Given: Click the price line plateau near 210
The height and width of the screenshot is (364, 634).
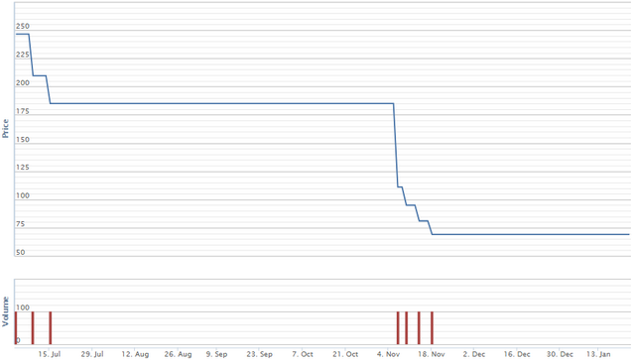Looking at the screenshot, I should click(40, 75).
